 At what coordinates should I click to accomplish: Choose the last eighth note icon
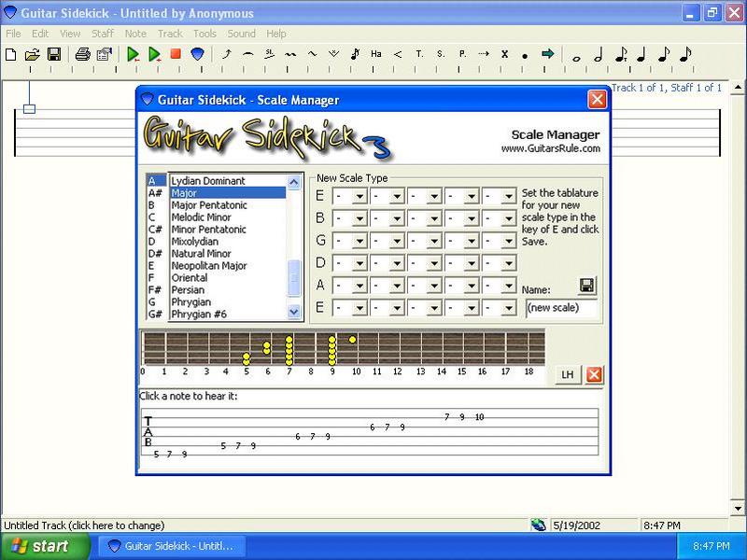tap(685, 54)
